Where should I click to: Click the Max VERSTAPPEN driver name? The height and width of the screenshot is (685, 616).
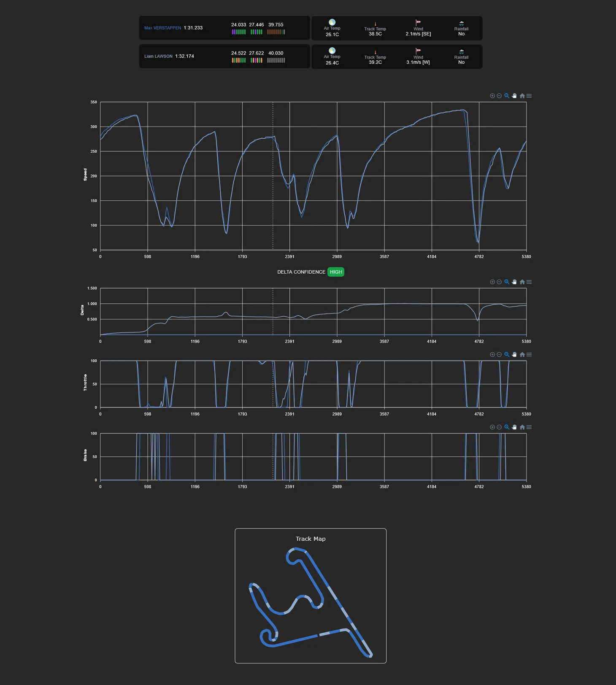162,28
